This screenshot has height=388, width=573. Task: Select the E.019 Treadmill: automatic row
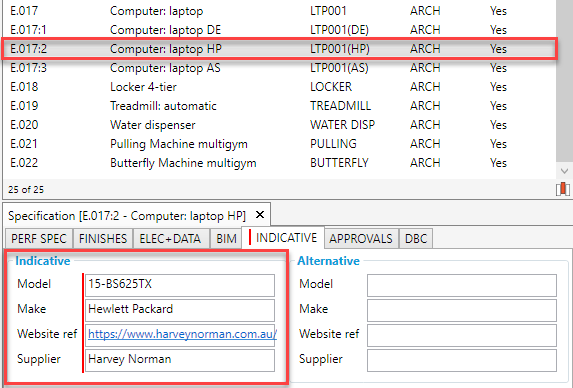(279, 106)
